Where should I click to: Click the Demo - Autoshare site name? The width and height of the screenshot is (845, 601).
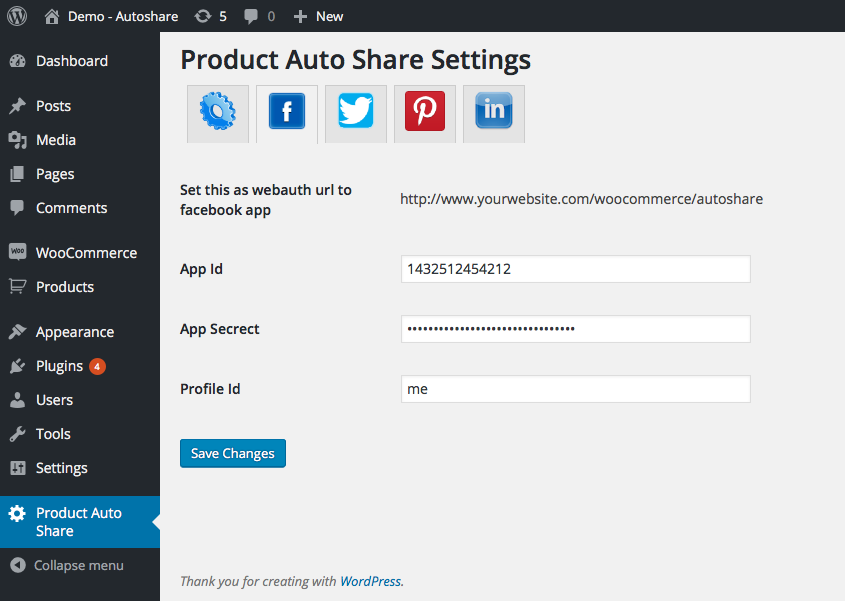click(123, 17)
